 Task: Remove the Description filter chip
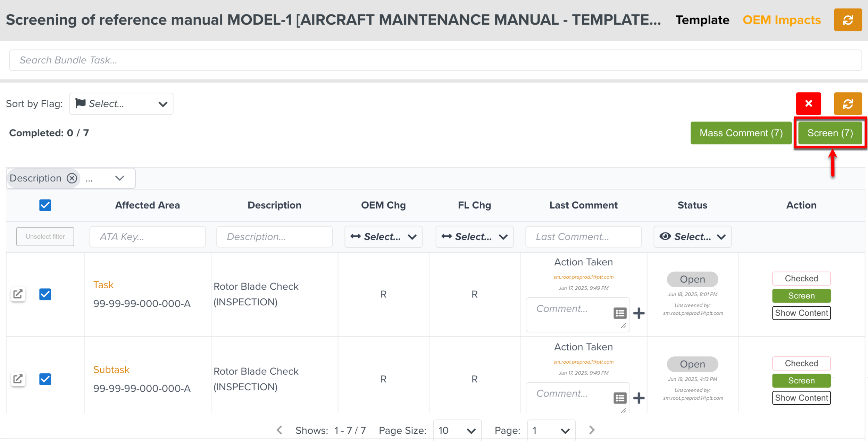click(x=72, y=178)
